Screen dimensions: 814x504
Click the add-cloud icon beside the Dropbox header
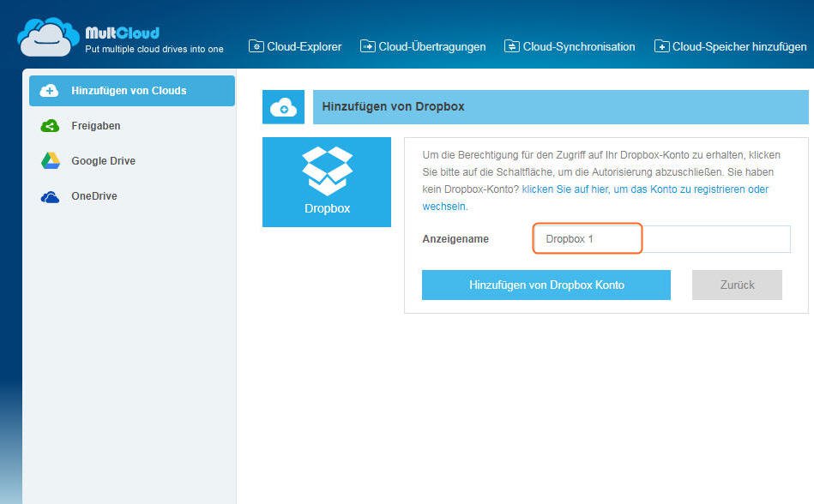pyautogui.click(x=283, y=107)
